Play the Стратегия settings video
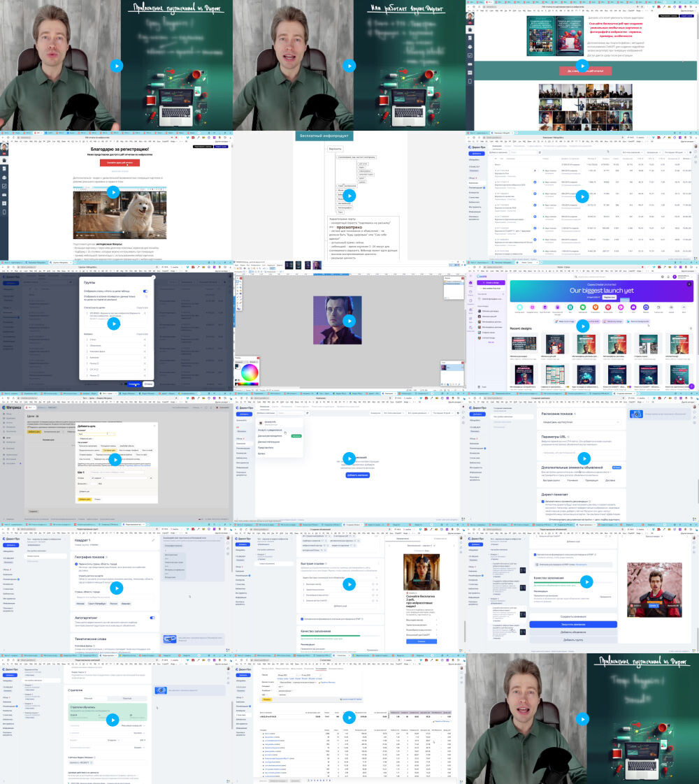The width and height of the screenshot is (699, 784). [x=113, y=720]
